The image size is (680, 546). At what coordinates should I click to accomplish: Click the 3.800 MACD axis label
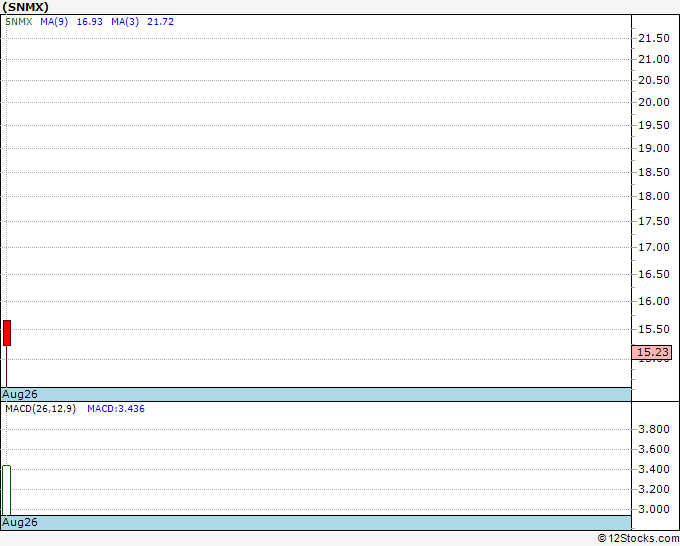(654, 429)
